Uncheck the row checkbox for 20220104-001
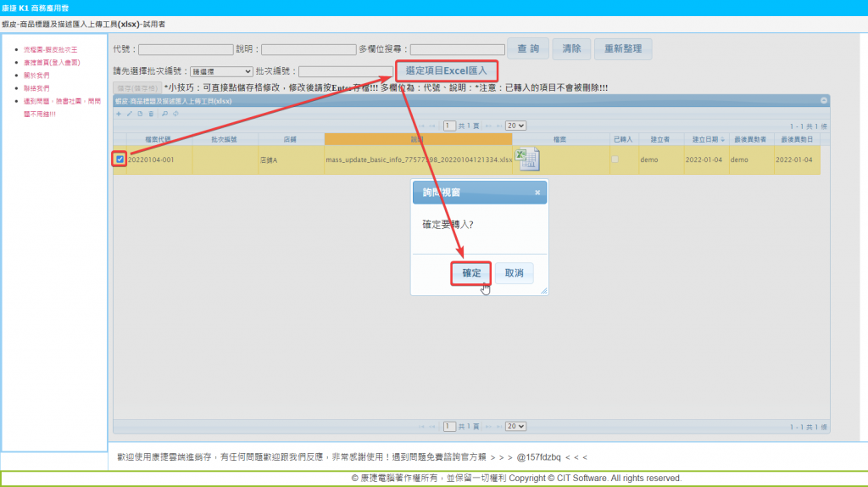The image size is (868, 487). click(120, 160)
